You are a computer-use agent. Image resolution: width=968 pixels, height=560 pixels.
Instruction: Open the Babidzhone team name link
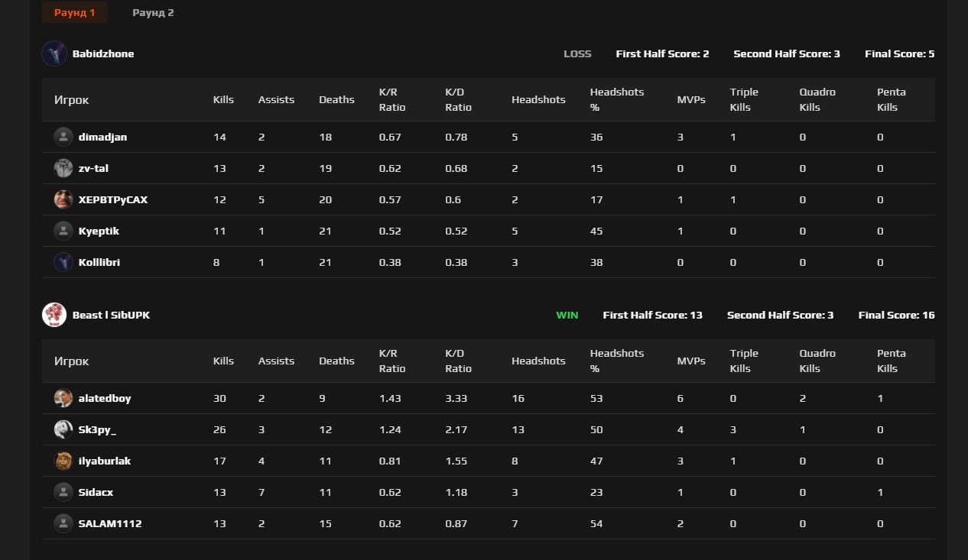click(103, 54)
